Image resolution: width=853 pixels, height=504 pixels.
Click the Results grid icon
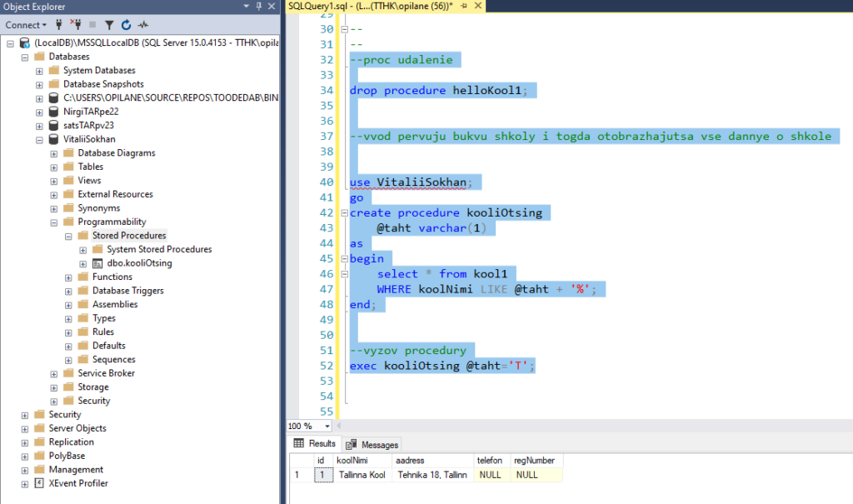pyautogui.click(x=299, y=443)
